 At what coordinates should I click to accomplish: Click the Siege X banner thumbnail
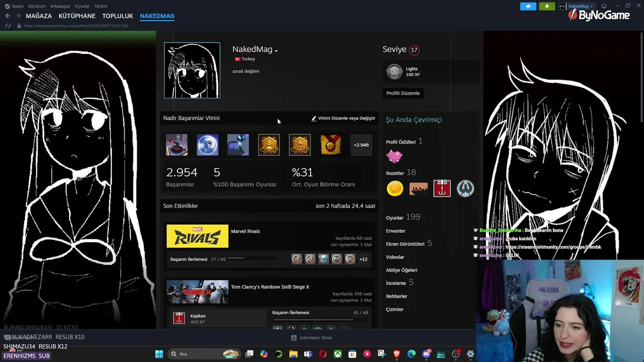(x=197, y=292)
